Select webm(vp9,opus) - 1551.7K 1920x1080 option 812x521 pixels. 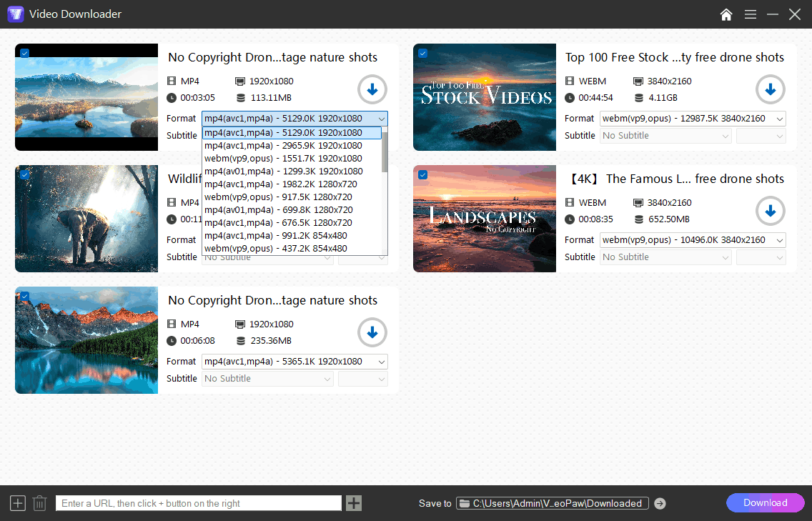tap(292, 159)
